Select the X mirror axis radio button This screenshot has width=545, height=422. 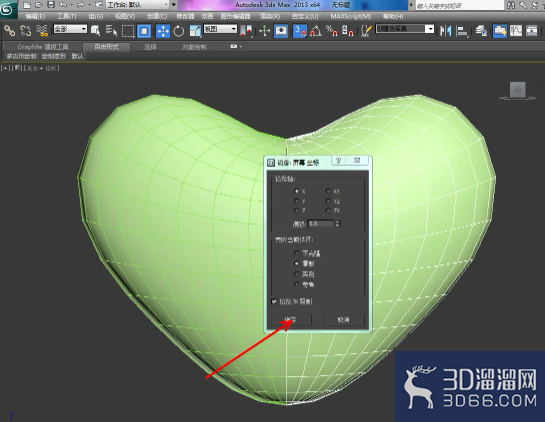tap(296, 191)
